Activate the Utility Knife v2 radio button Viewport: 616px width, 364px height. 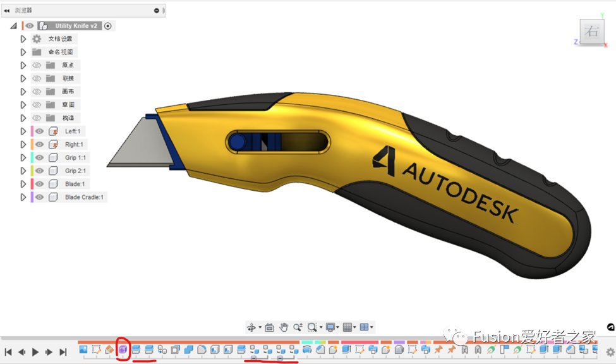point(108,26)
